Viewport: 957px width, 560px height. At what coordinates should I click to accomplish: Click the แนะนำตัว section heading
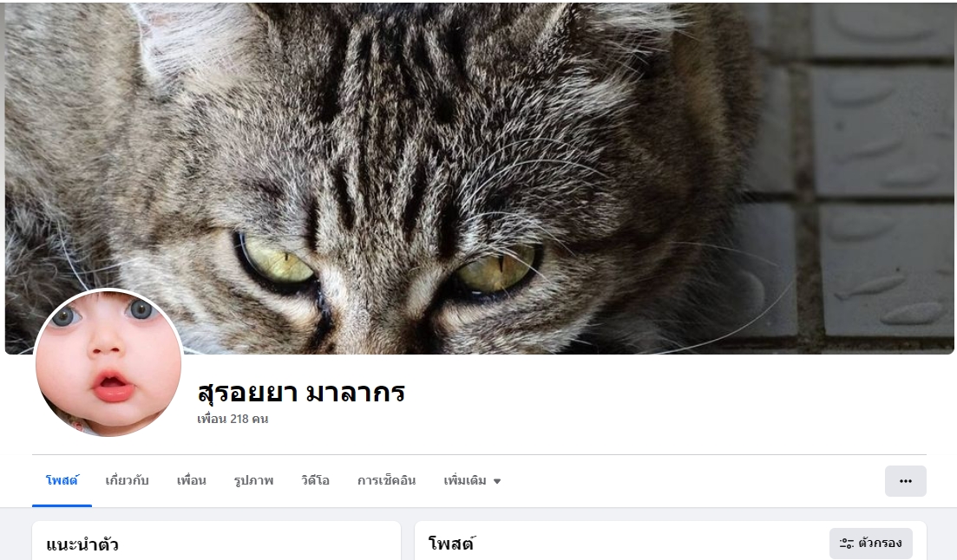(x=82, y=544)
